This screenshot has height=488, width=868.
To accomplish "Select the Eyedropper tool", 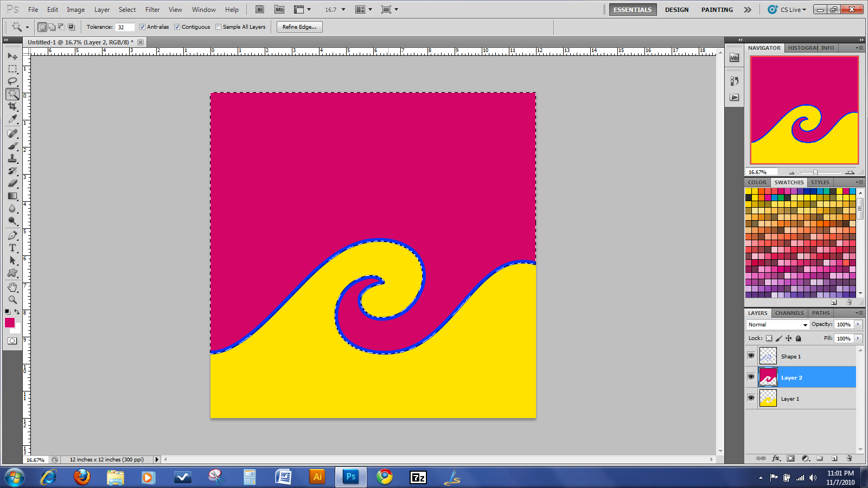I will (12, 119).
